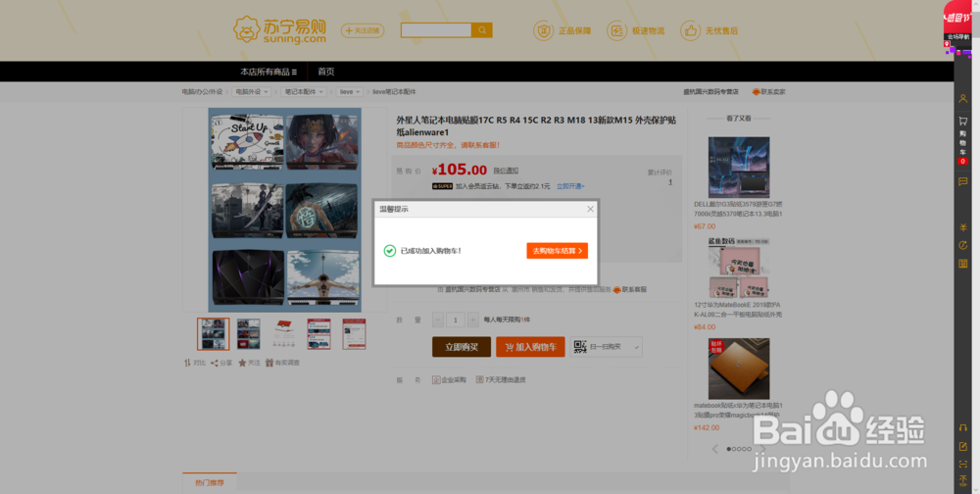
Task: Click the yen coupon icon in the right sidebar
Action: tap(963, 227)
